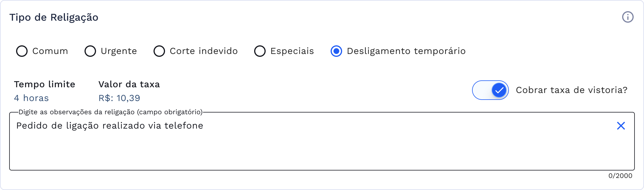The height and width of the screenshot is (190, 644).
Task: Click the Valor da taxa label
Action: point(129,84)
